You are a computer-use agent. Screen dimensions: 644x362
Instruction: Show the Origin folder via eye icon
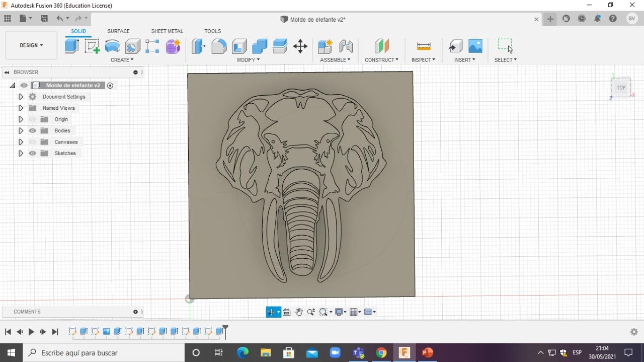tap(33, 119)
